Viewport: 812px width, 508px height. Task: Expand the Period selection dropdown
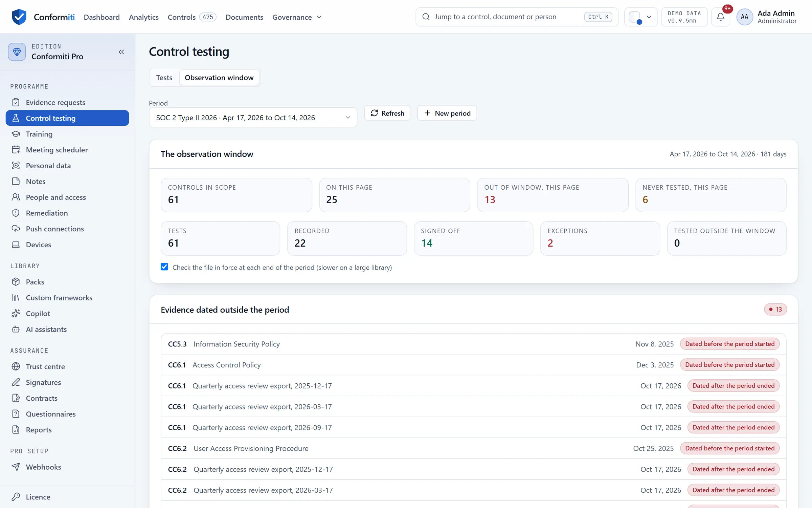point(253,118)
